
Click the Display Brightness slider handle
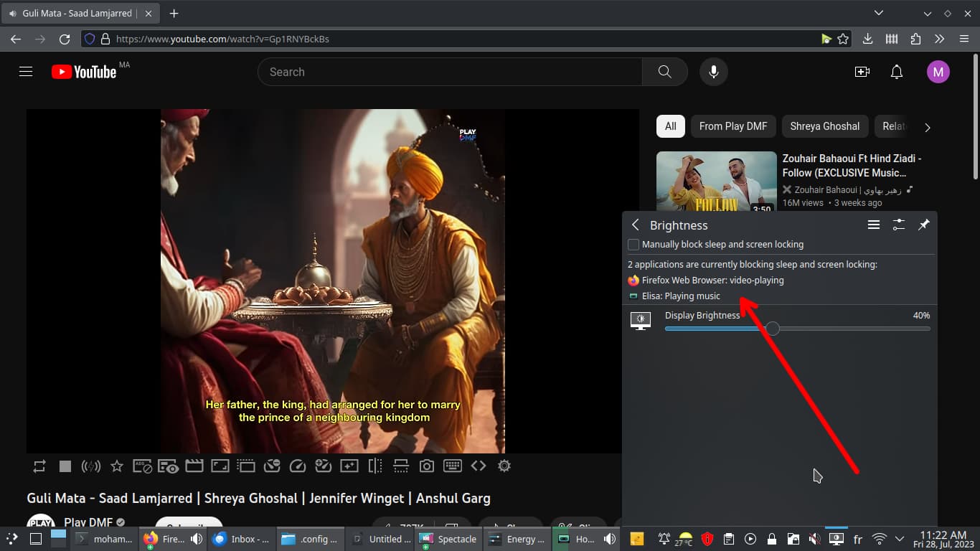[x=772, y=329]
